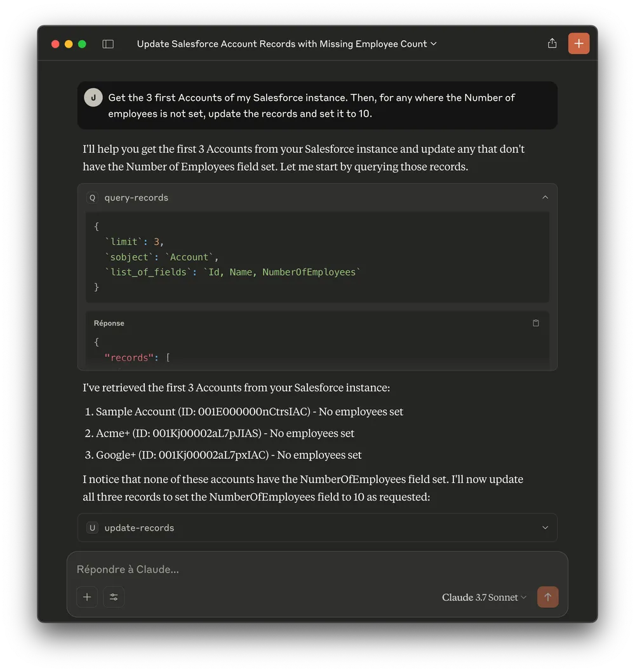Click the update-records U icon
Screen dimensions: 635x672
coord(92,527)
